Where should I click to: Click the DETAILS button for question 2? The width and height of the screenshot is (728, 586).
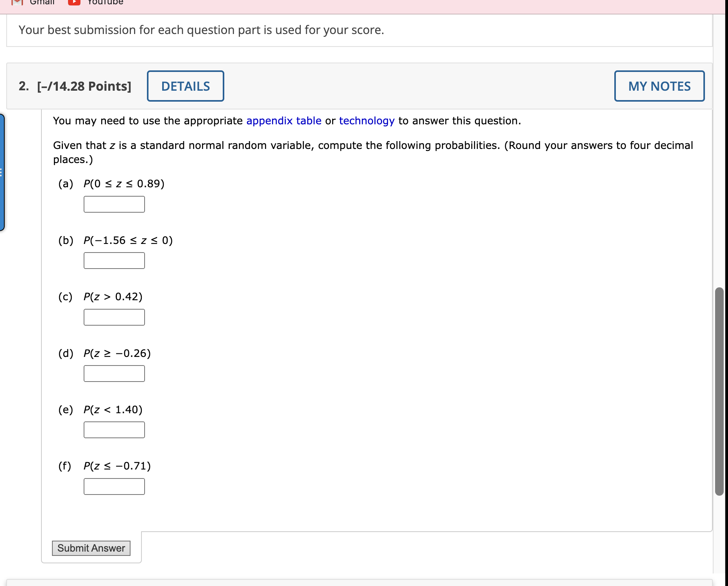point(185,86)
